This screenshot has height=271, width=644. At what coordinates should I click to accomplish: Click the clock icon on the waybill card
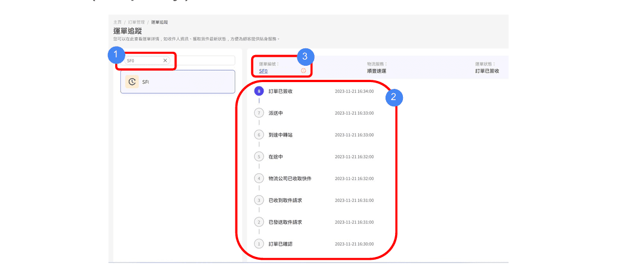pyautogui.click(x=132, y=82)
